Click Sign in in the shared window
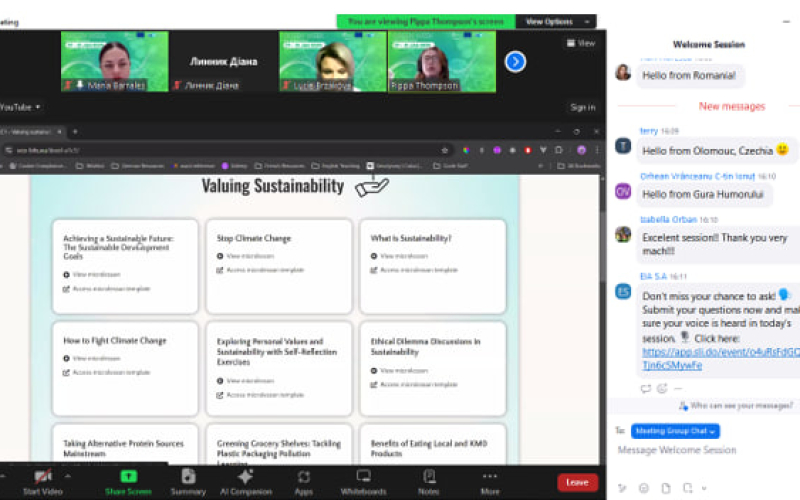Image resolution: width=800 pixels, height=500 pixels. click(x=583, y=107)
